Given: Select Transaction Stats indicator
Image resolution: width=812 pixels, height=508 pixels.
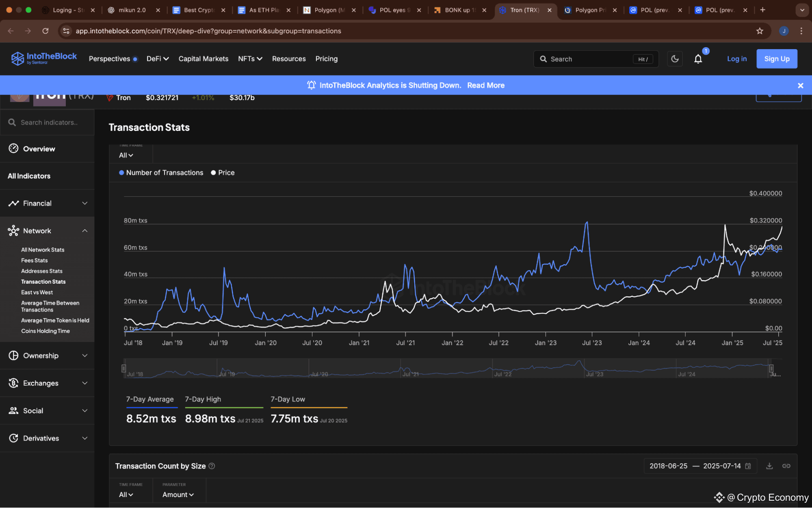Looking at the screenshot, I should pyautogui.click(x=43, y=282).
